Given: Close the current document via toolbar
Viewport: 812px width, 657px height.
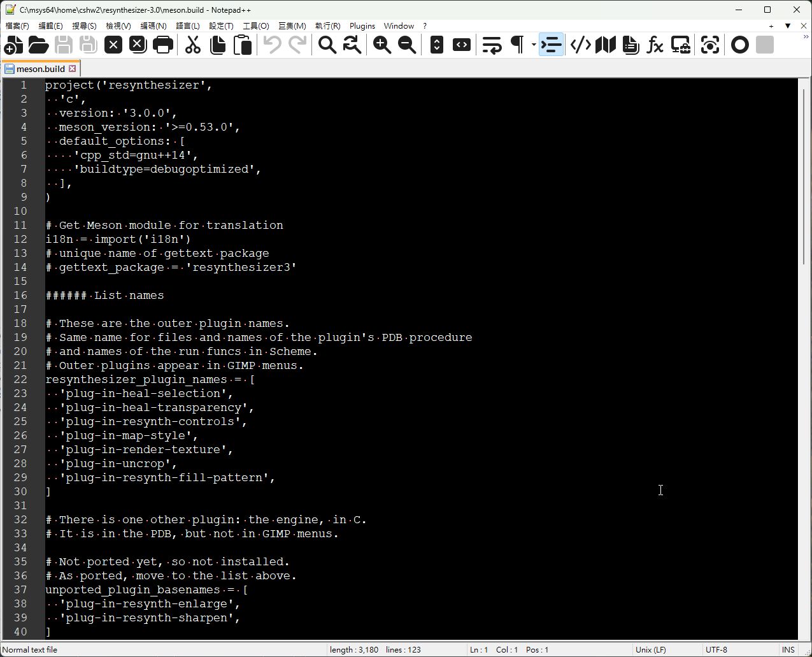Looking at the screenshot, I should point(113,45).
